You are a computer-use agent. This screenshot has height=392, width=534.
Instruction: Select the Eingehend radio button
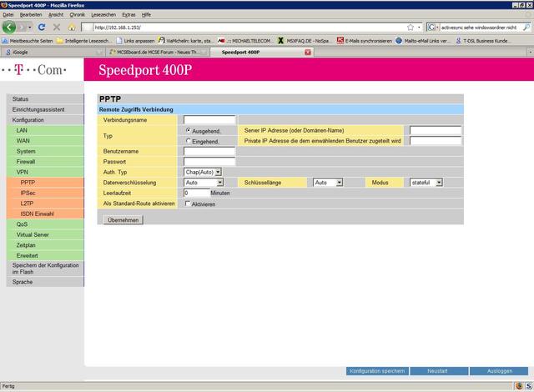[188, 140]
